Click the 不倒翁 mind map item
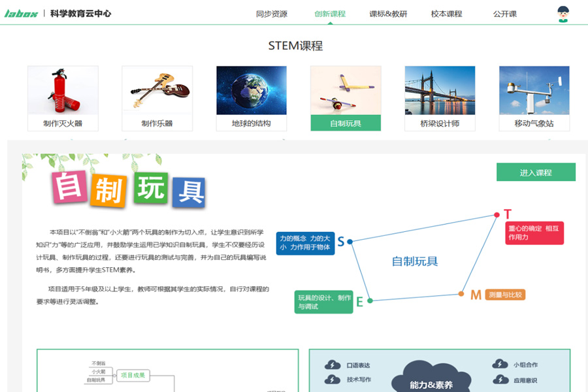 click(x=99, y=363)
